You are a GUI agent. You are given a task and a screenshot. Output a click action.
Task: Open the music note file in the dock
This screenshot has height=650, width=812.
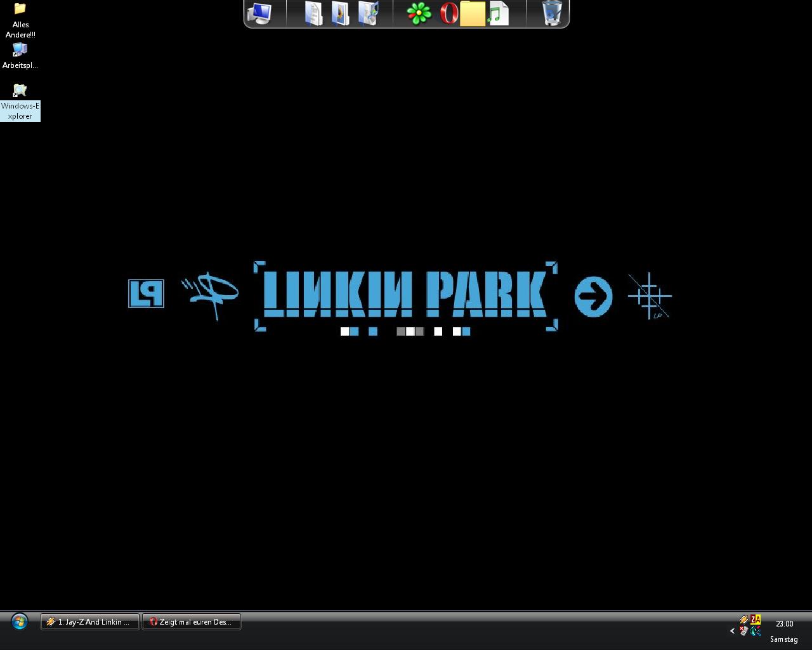tap(498, 13)
